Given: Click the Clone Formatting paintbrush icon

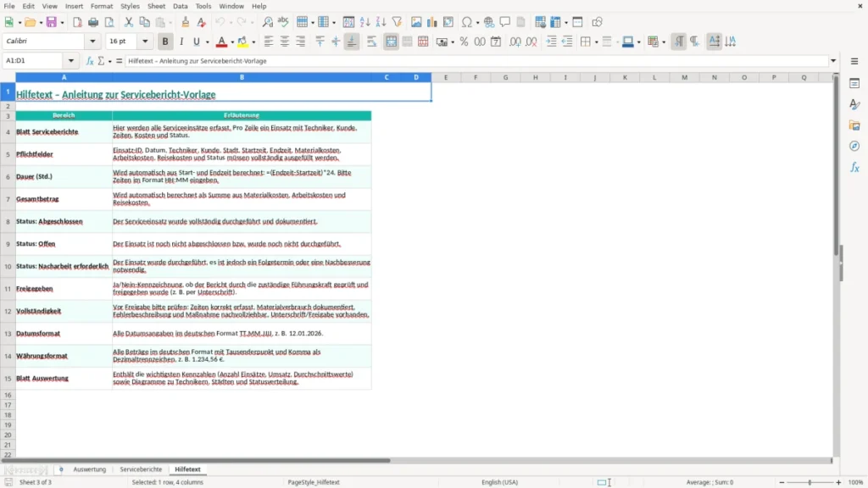Looking at the screenshot, I should pos(186,22).
